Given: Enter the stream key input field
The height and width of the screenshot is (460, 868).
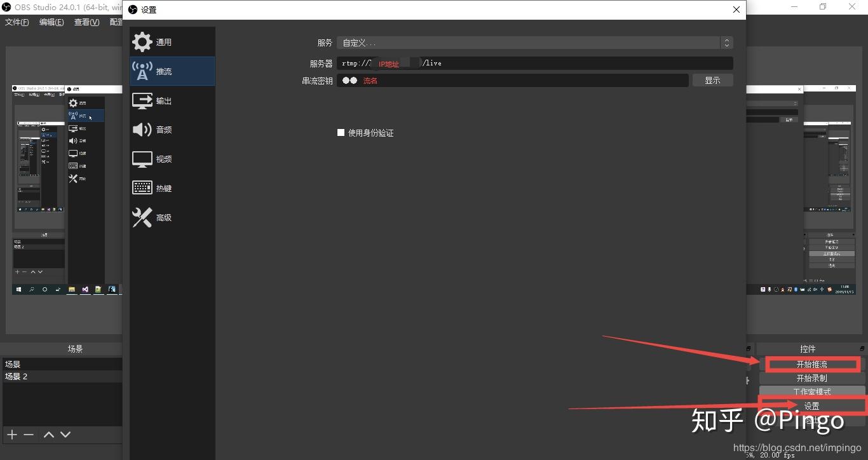Looking at the screenshot, I should (x=508, y=80).
